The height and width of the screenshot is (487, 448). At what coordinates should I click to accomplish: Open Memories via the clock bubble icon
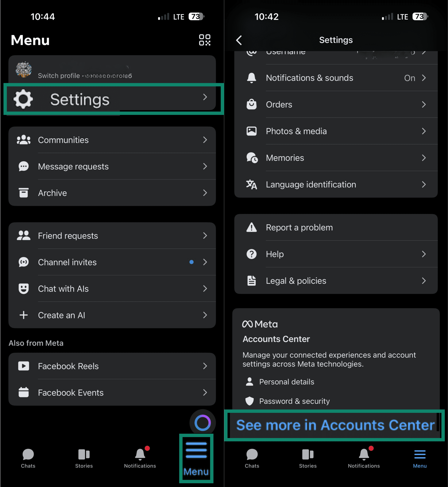coord(252,158)
